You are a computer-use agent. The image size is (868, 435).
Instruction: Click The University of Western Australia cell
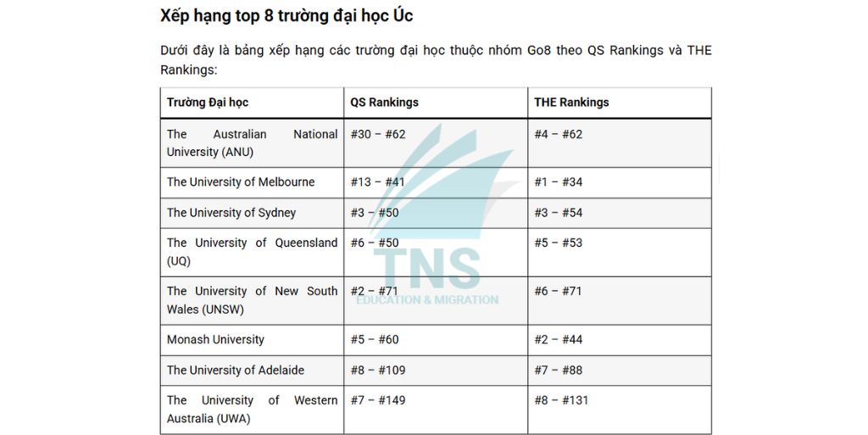point(252,410)
